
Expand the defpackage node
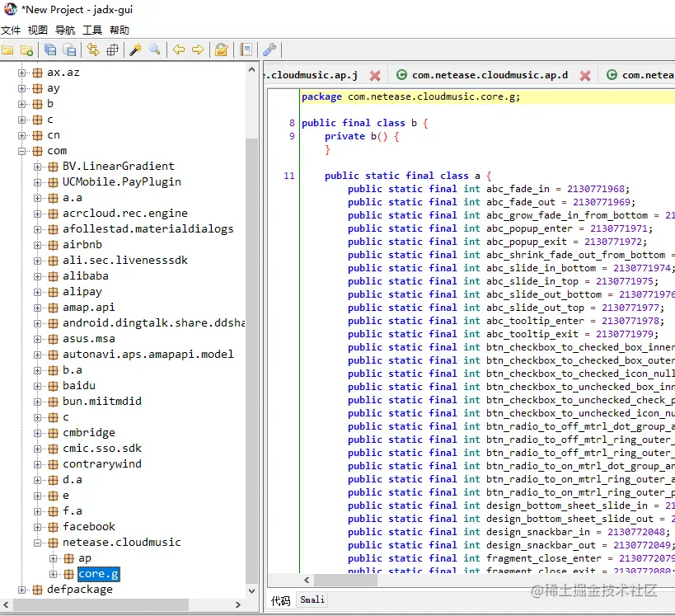pyautogui.click(x=21, y=590)
